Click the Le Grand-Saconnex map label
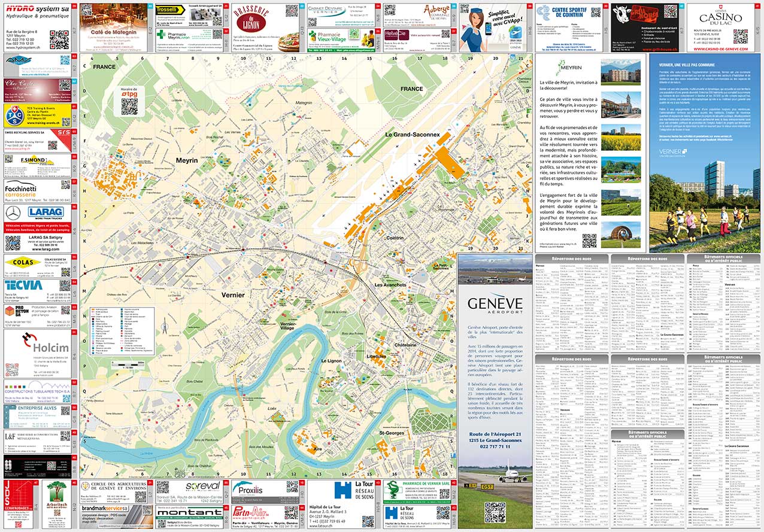This screenshot has height=532, width=764. [413, 135]
